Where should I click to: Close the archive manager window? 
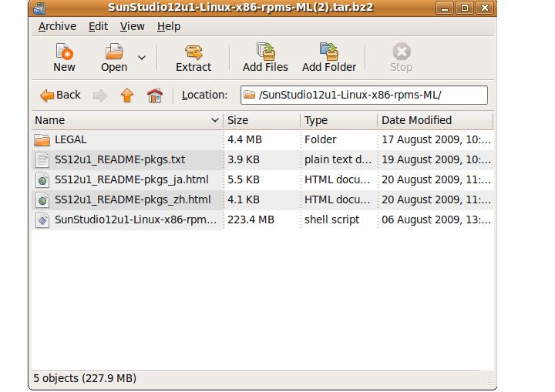coord(485,8)
